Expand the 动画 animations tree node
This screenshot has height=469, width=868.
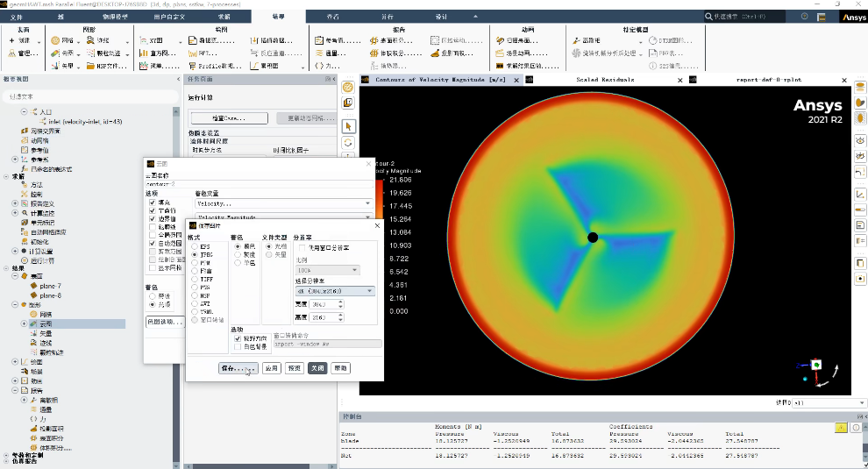pyautogui.click(x=15, y=381)
